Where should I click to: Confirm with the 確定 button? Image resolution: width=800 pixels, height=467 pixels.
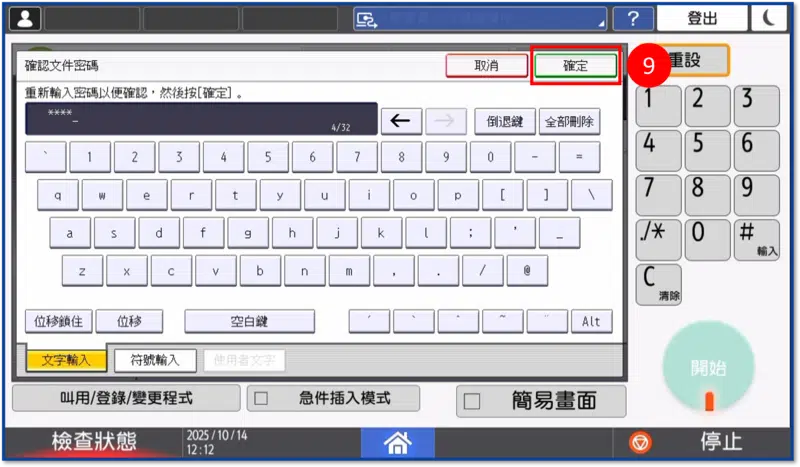576,65
